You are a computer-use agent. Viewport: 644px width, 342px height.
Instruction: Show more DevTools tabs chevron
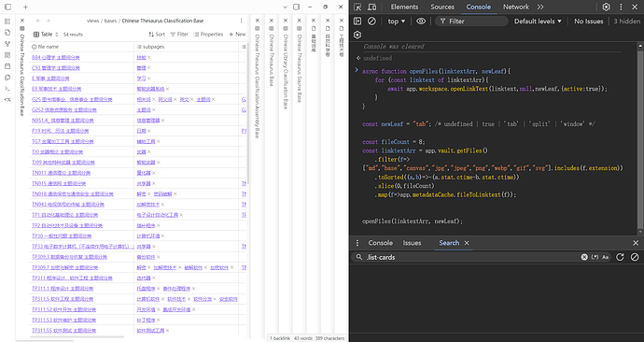point(540,7)
